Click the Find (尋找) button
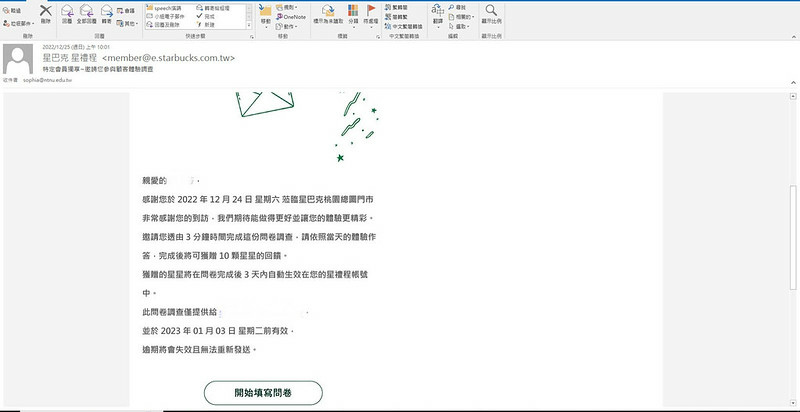The height and width of the screenshot is (412, 800). click(457, 8)
